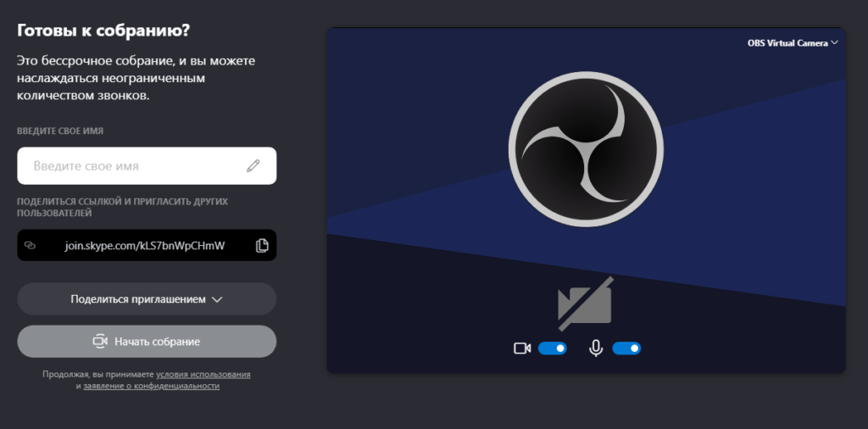
Task: Focus the Введите свое имя input field
Action: pos(147,165)
